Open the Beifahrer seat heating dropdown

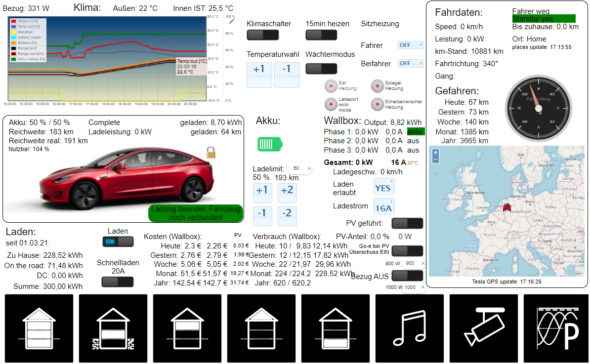pos(411,64)
